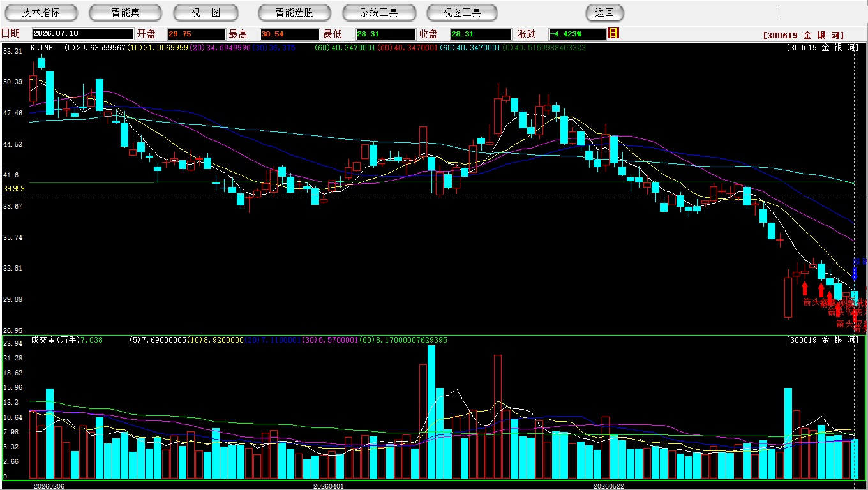Click the 最高 value field 30.54

pos(289,34)
